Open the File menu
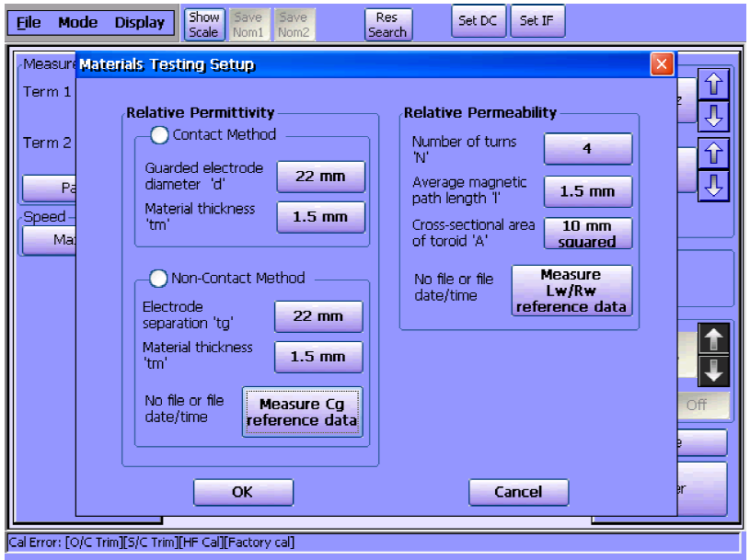This screenshot has height=560, width=750. 29,23
